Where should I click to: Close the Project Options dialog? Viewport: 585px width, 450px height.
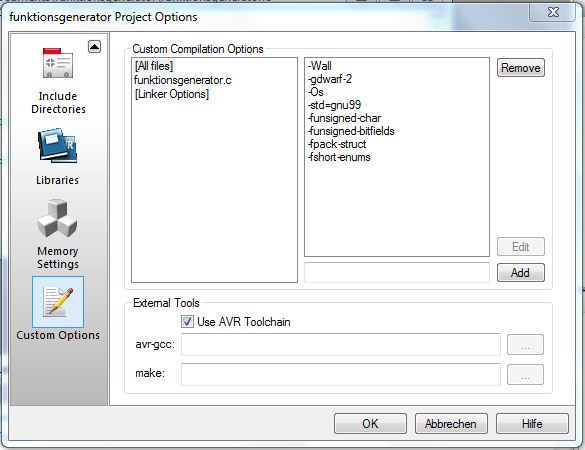pyautogui.click(x=553, y=12)
